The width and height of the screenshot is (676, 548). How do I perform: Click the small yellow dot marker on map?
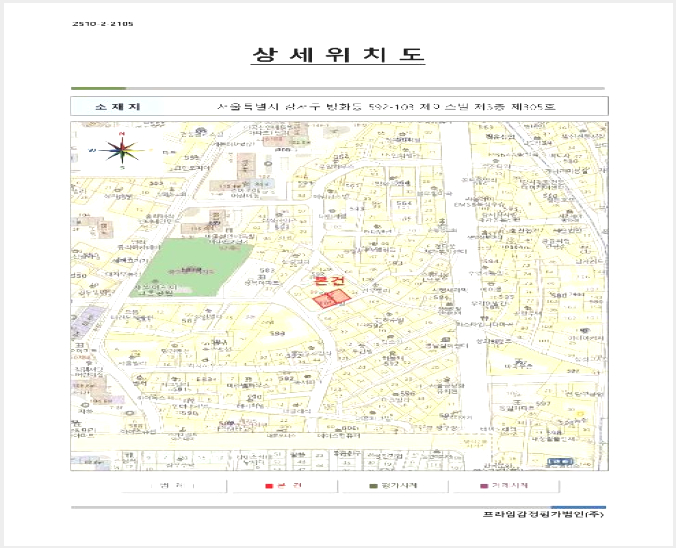coord(580,413)
